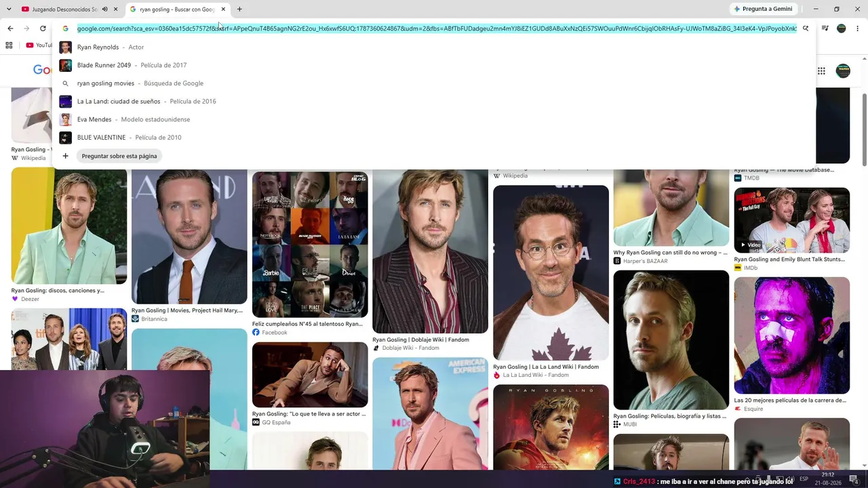This screenshot has height=488, width=868.
Task: Select the Eva Mendes suggestion
Action: point(434,119)
